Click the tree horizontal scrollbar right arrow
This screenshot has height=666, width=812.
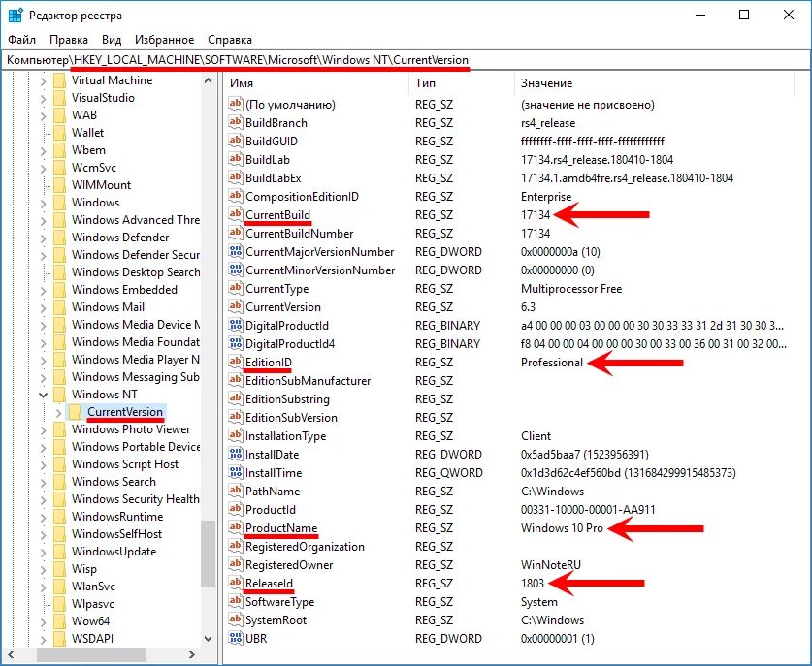192,654
